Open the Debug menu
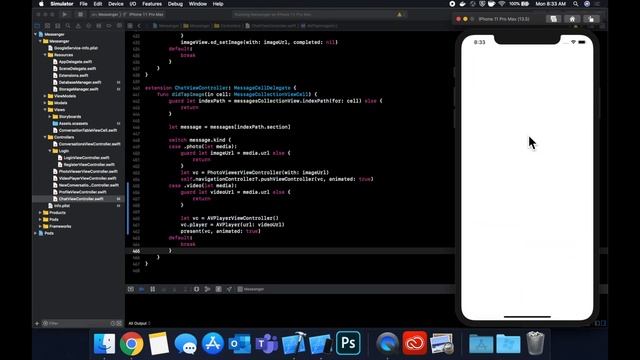The width and height of the screenshot is (640, 360). tap(175, 4)
